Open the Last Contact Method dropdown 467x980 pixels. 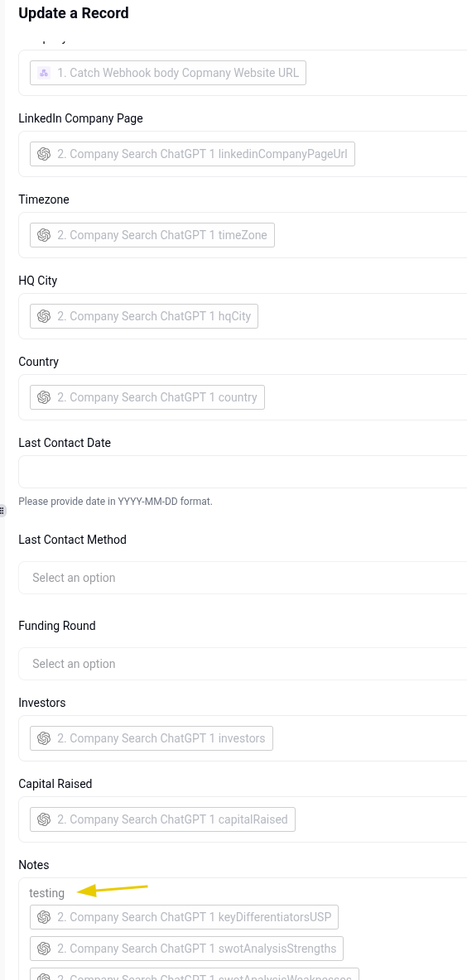(243, 578)
